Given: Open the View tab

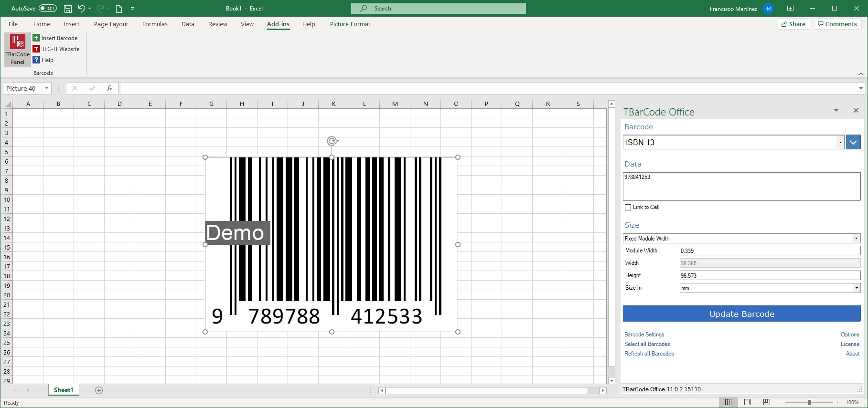Looking at the screenshot, I should [247, 24].
